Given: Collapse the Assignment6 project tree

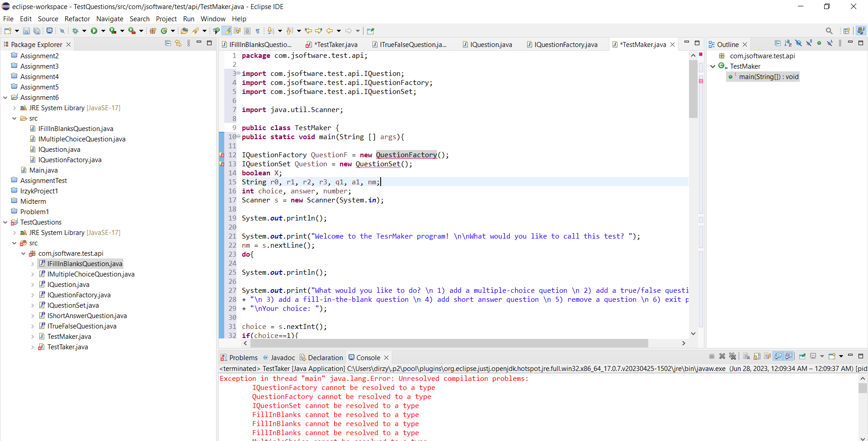Looking at the screenshot, I should pyautogui.click(x=5, y=98).
